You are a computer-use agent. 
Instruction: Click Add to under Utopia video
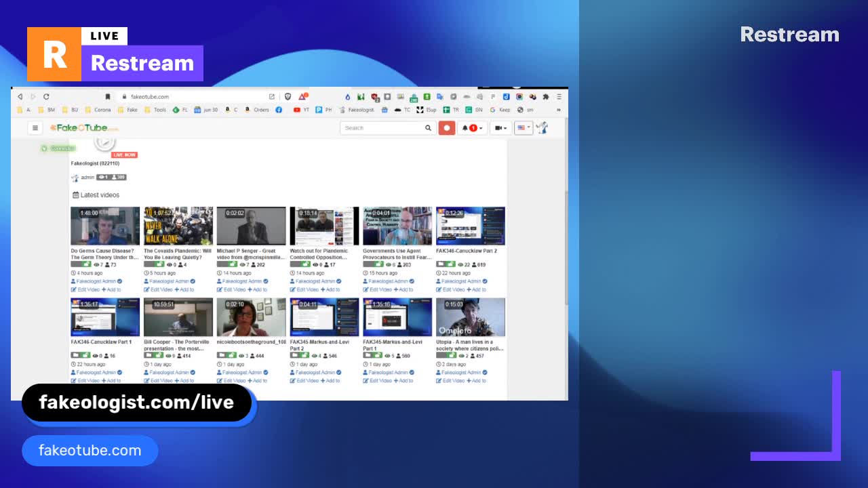point(478,381)
